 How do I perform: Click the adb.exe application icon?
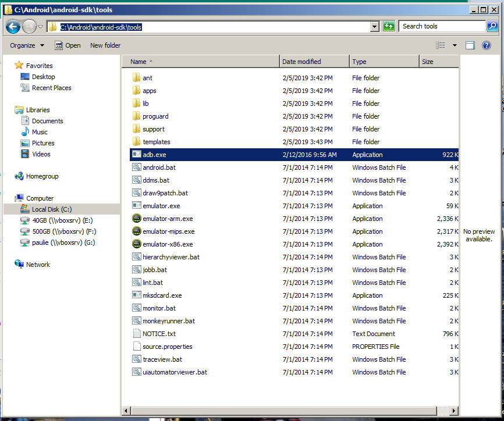pos(137,155)
